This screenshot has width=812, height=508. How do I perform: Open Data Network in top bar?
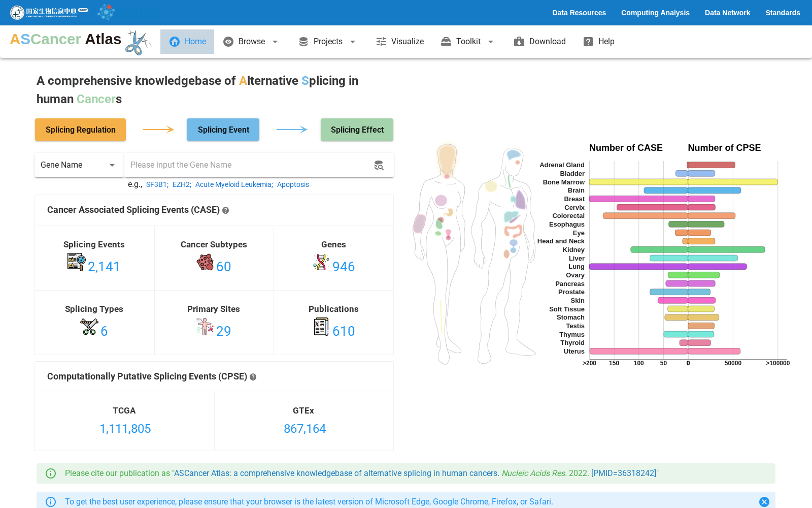tap(727, 13)
